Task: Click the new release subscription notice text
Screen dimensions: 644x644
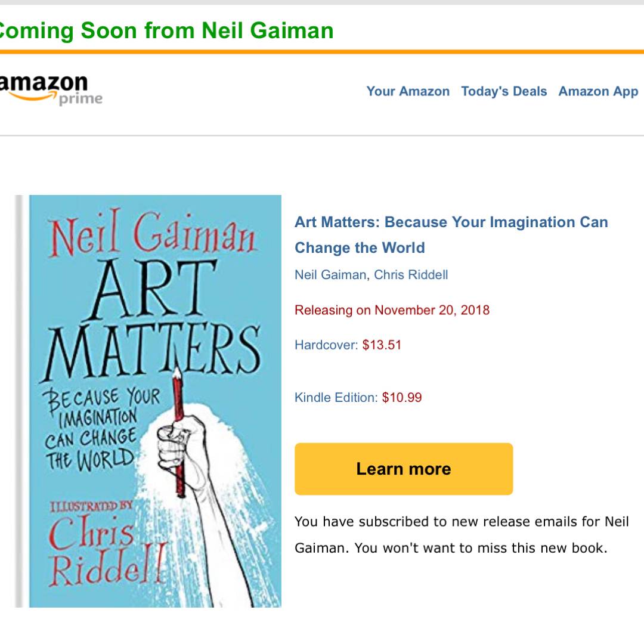Action: click(462, 535)
